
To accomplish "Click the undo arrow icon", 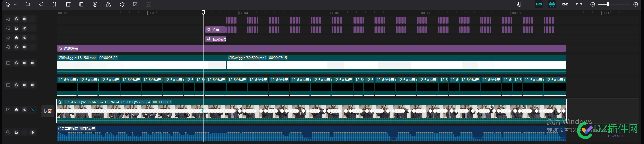I will [x=28, y=4].
